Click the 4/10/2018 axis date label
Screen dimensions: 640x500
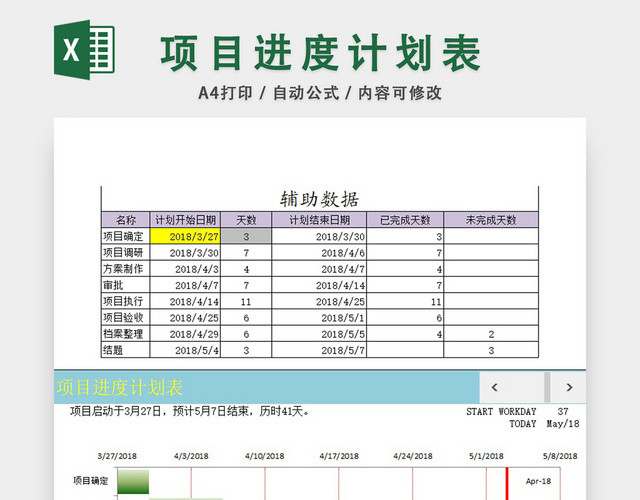pyautogui.click(x=264, y=456)
